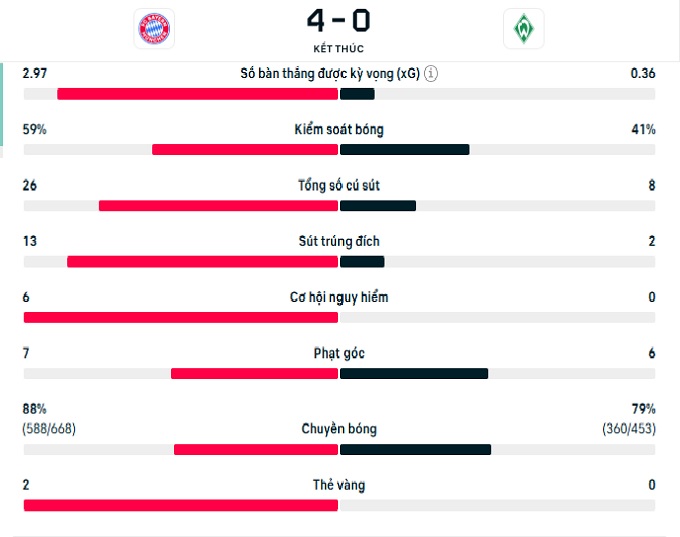Click Bremen's (360/453) passing figure
This screenshot has height=537, width=680.
click(629, 429)
